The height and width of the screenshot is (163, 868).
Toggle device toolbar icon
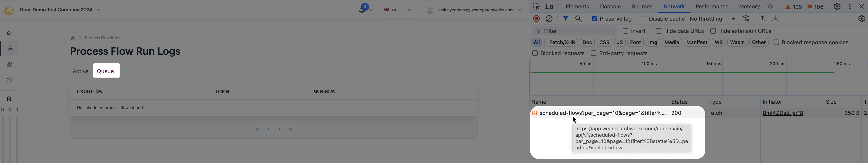point(549,6)
